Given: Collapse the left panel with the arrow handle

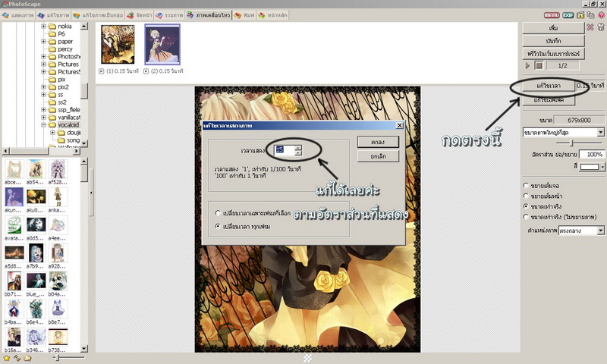Looking at the screenshot, I should 91,193.
